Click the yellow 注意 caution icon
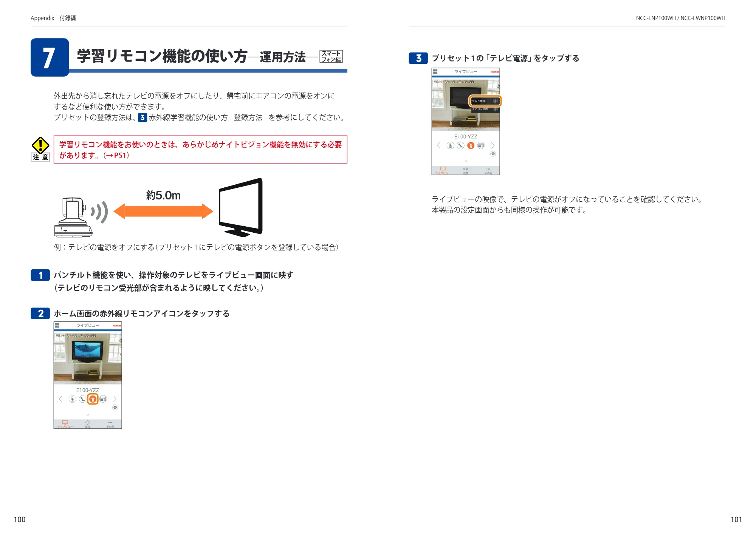 40,149
